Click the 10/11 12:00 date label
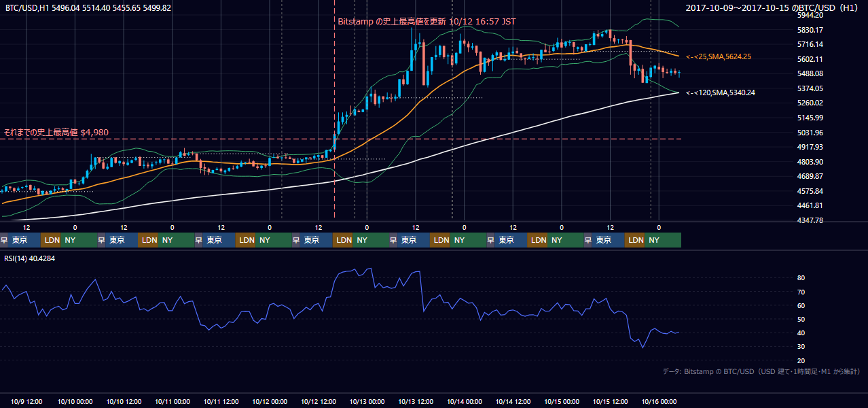This screenshot has height=408, width=868. pos(221,401)
